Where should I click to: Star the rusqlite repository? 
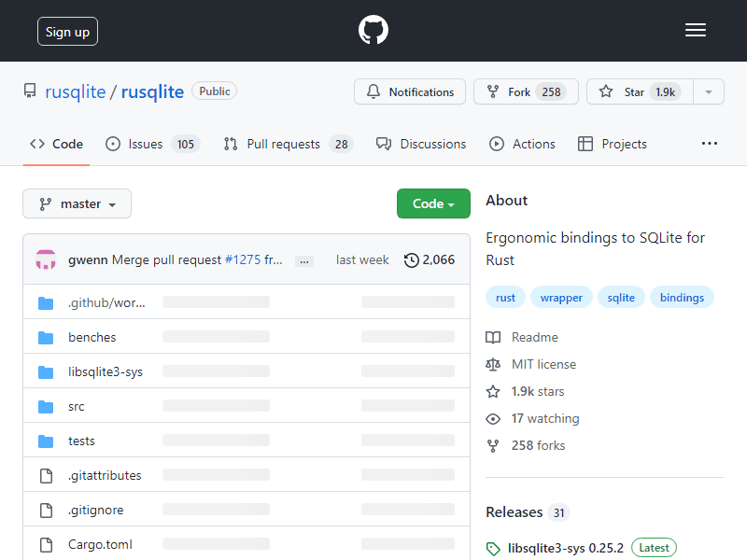click(640, 91)
